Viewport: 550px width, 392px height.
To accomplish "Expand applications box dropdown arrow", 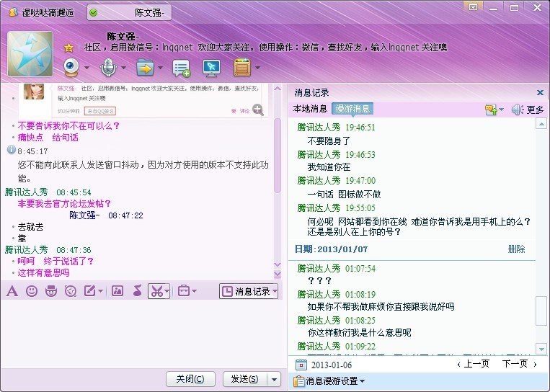I will tap(258, 67).
